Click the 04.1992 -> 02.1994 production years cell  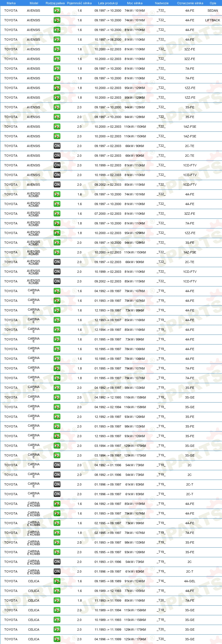tap(108, 407)
